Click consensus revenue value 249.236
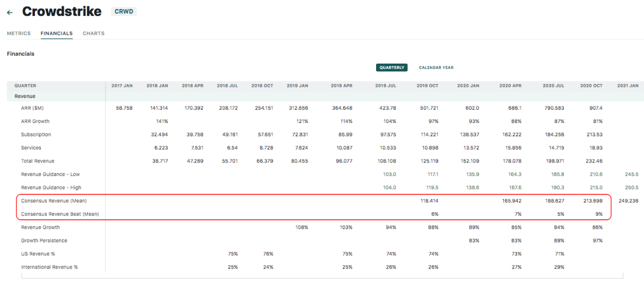644x286 pixels. tap(629, 201)
